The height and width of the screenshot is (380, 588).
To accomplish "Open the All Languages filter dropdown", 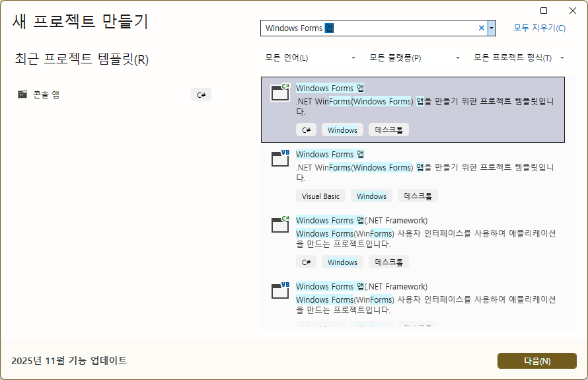I will pos(310,57).
